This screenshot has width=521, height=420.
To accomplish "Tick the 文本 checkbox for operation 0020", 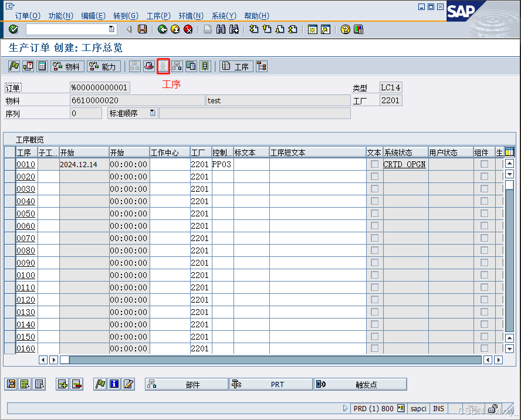I will (374, 177).
